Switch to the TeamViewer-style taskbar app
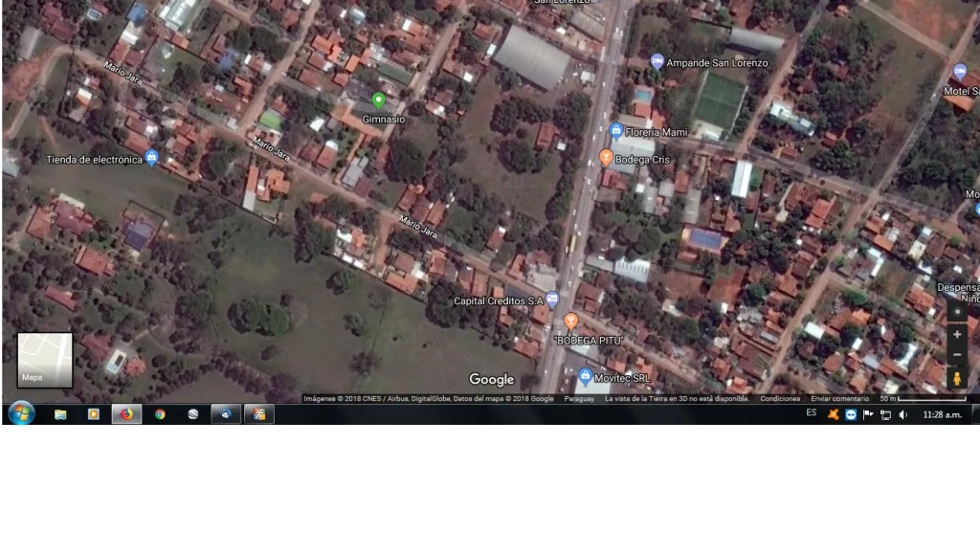 click(x=226, y=414)
